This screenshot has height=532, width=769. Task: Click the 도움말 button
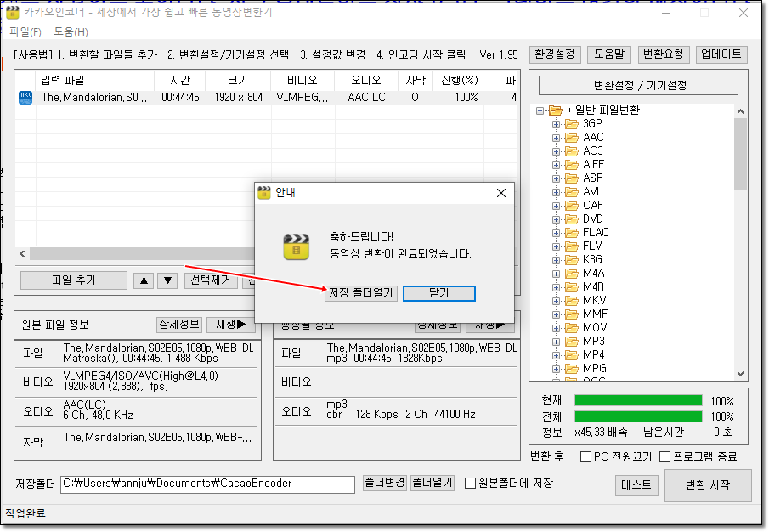(x=609, y=54)
